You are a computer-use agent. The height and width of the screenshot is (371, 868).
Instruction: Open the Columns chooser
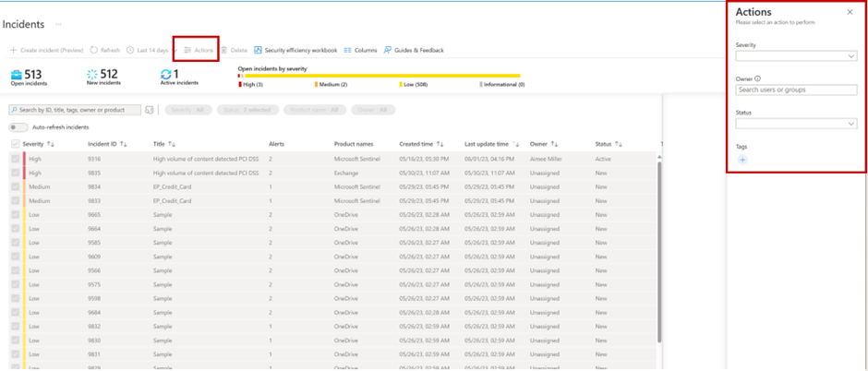point(360,51)
